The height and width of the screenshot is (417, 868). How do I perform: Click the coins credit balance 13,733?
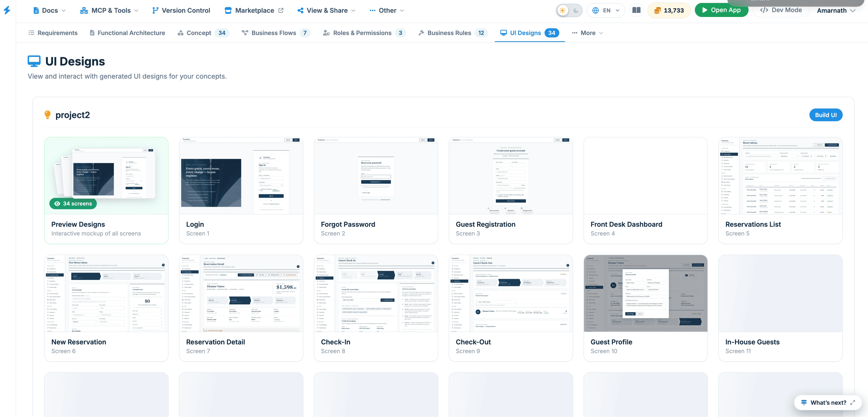(669, 10)
